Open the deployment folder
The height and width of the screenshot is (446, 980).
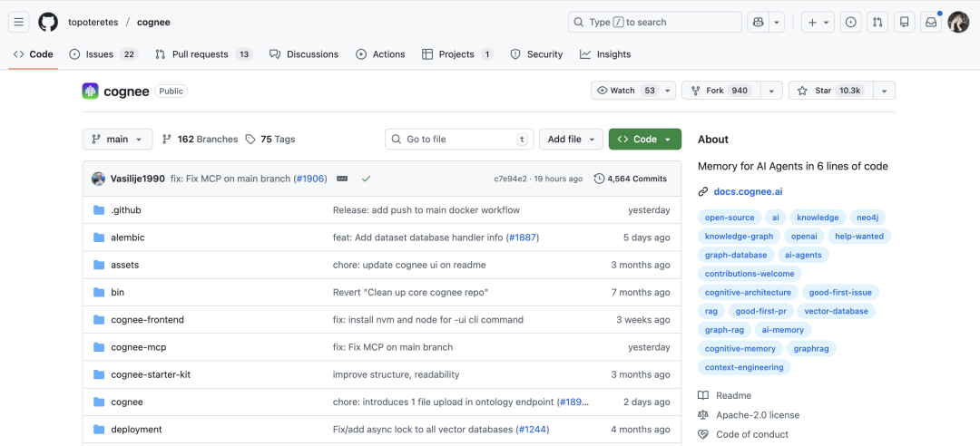point(136,430)
